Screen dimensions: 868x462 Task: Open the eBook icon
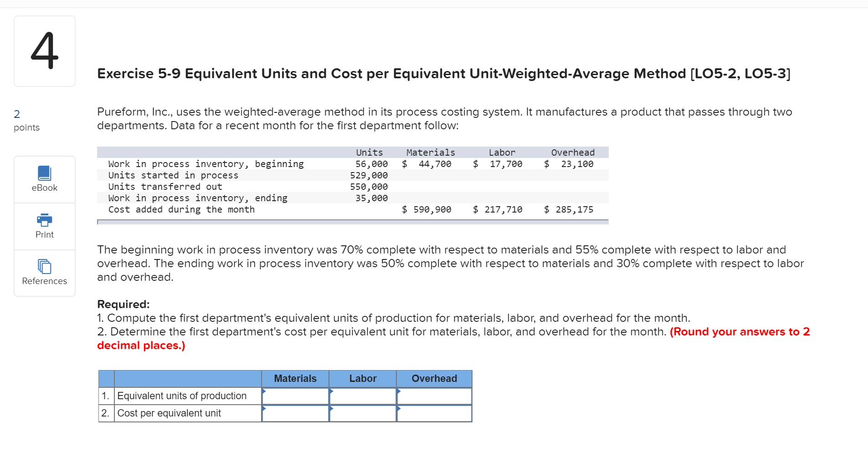(x=44, y=173)
